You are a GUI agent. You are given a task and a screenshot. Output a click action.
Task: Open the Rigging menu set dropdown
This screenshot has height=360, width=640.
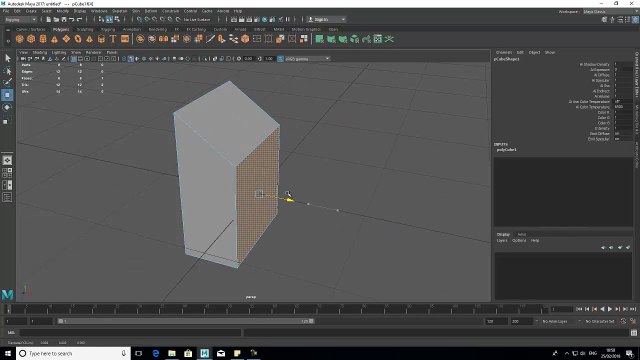point(20,19)
